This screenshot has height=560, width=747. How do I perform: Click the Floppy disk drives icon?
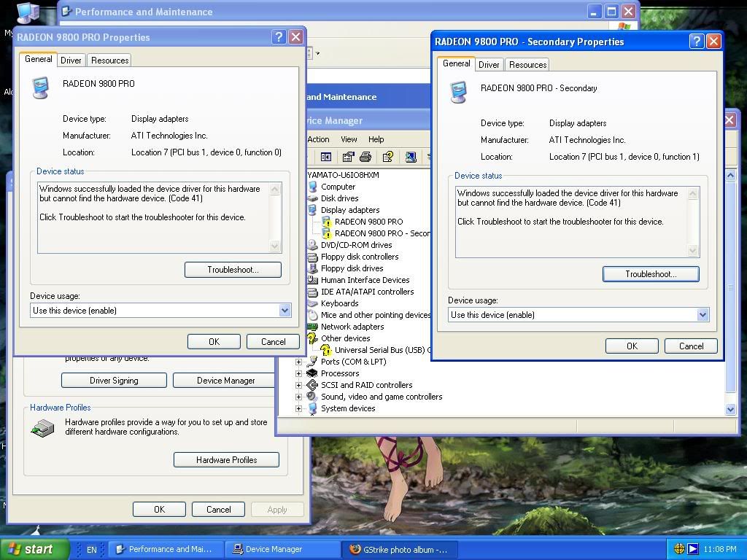(312, 268)
